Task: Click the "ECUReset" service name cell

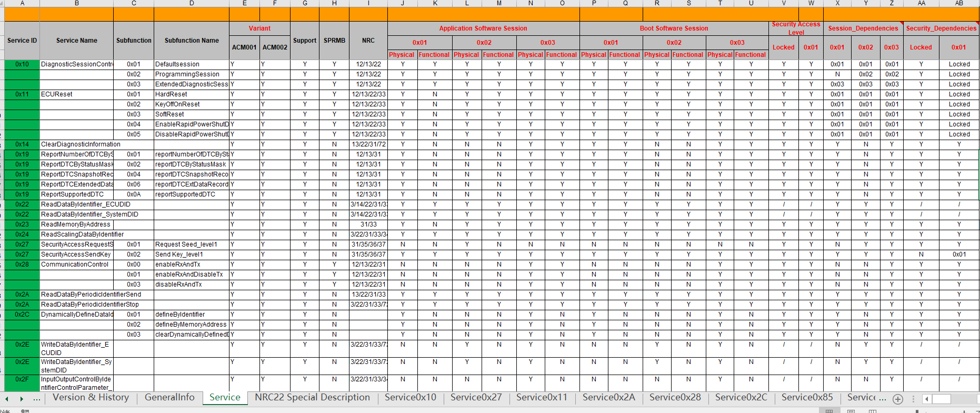Action: [77, 94]
